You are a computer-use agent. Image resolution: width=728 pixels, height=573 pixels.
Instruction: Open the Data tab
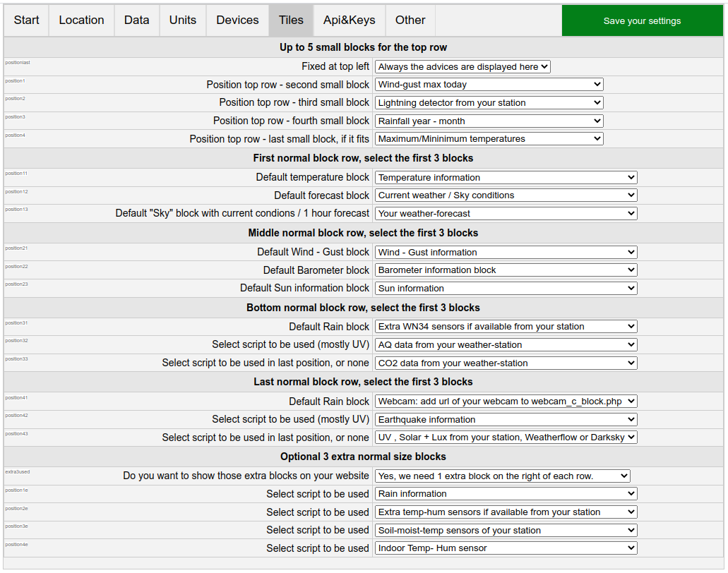coord(136,20)
